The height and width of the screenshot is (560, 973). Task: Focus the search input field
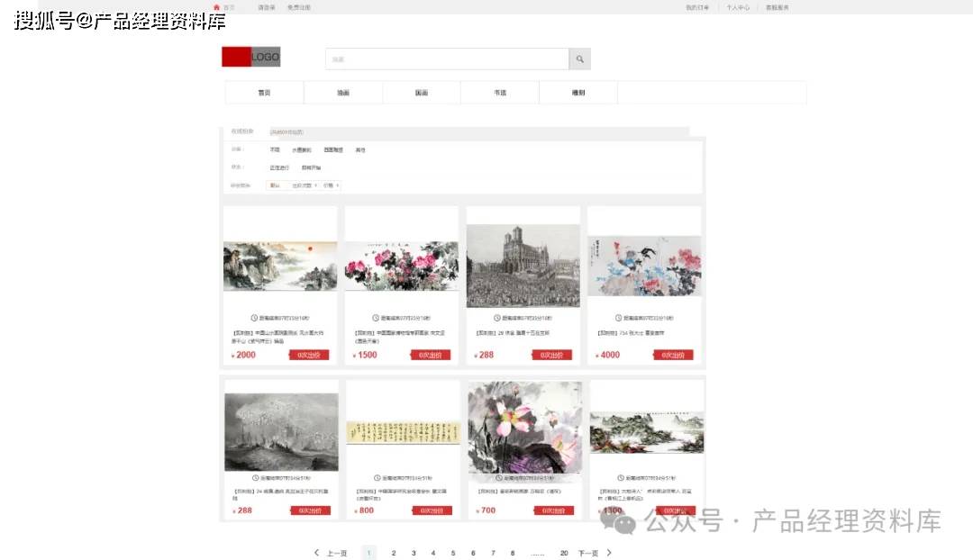pos(447,59)
